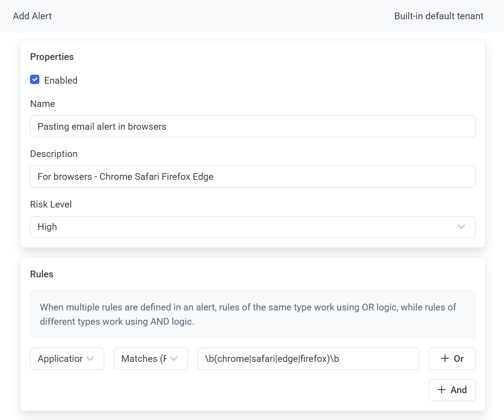Add an Or rule condition
The height and width of the screenshot is (420, 504).
(452, 359)
